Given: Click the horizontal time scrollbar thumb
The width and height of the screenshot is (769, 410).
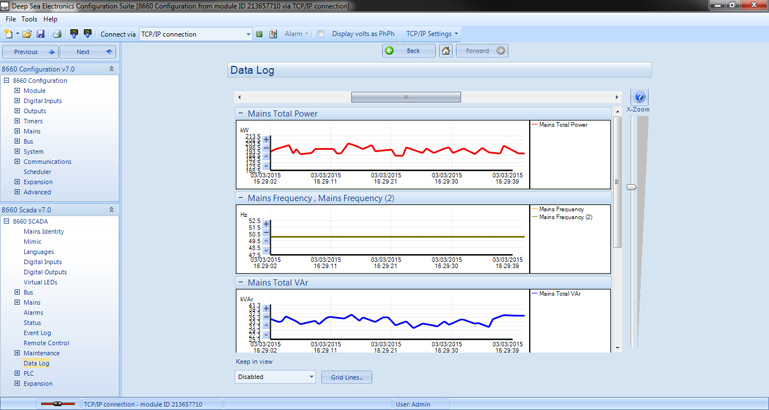Looking at the screenshot, I should coord(406,97).
